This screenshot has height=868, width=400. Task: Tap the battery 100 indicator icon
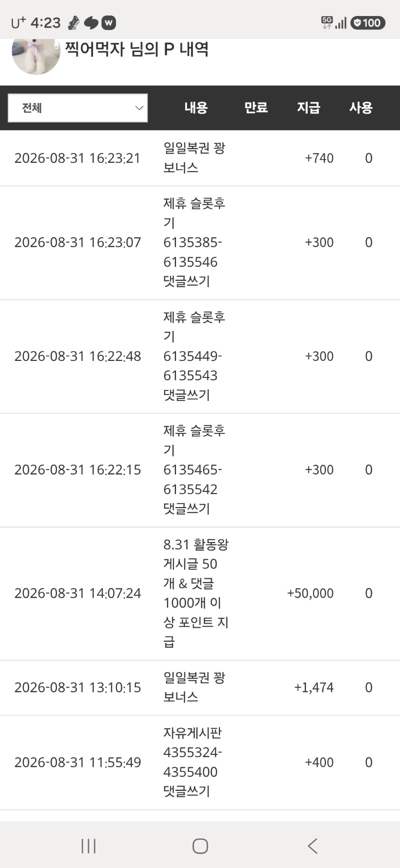click(367, 23)
